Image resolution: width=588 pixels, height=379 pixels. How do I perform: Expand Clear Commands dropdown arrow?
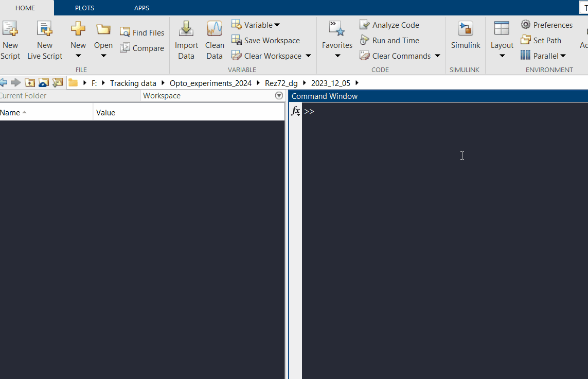pos(437,56)
